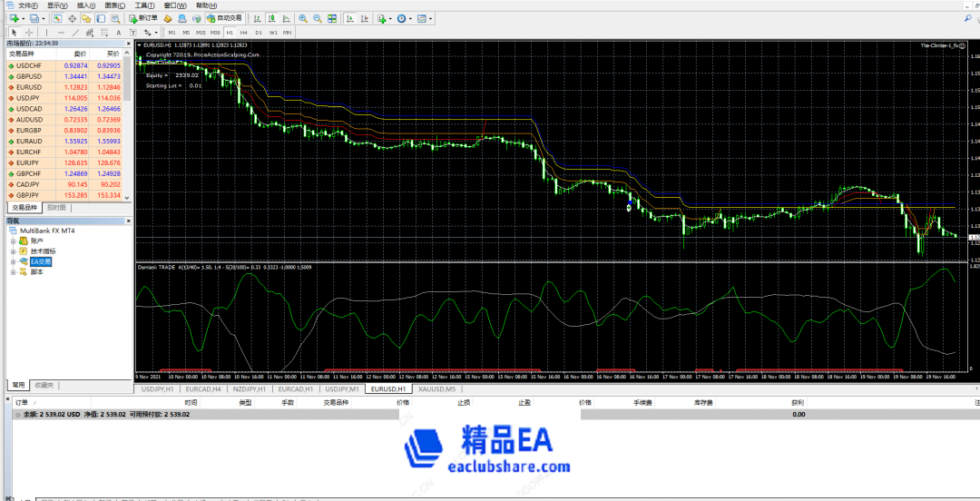980x501 pixels.
Task: Toggle the Terminal panel icon
Action: 101,19
